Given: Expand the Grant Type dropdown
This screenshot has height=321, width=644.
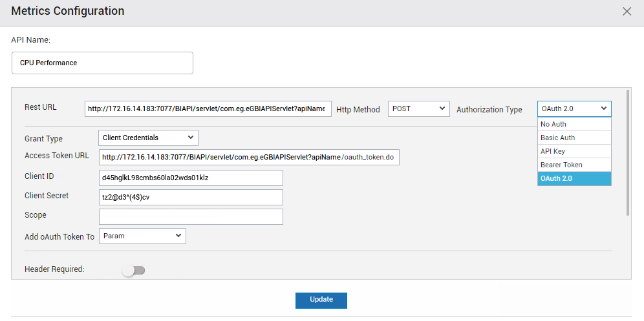Looking at the screenshot, I should [148, 138].
